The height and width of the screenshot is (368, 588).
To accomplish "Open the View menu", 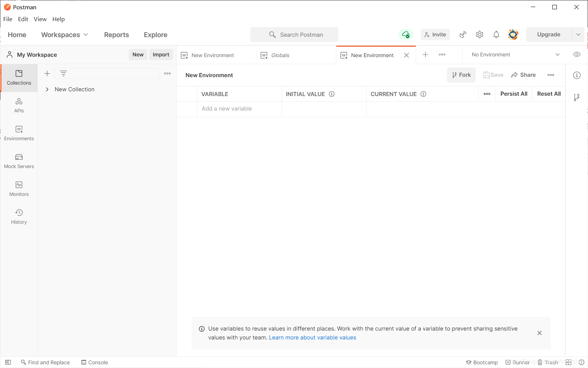I will 40,19.
